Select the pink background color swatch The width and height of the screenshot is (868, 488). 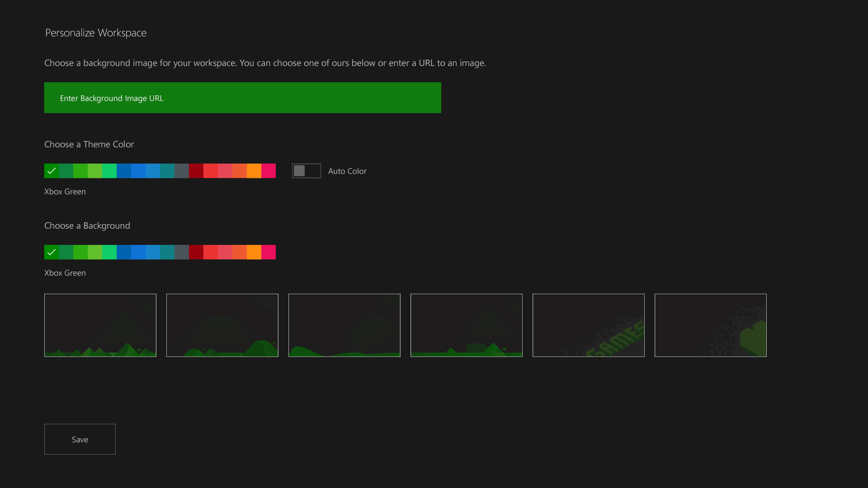point(269,252)
